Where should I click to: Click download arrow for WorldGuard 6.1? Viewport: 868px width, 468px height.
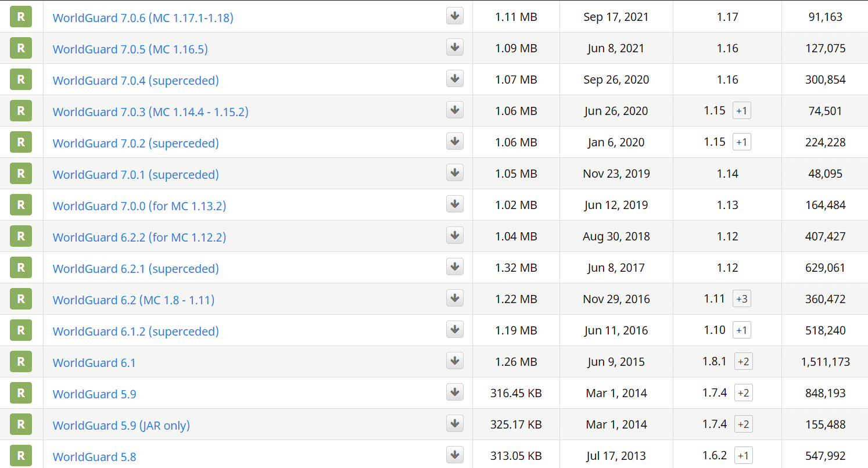(455, 361)
